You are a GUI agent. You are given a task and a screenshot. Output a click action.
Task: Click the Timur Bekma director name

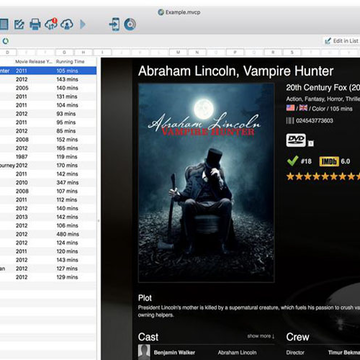point(344,352)
